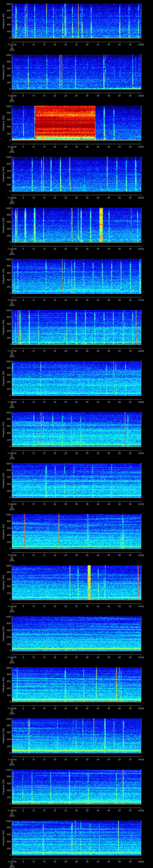Screen dimensions: 153x868
Task: Click the 36:00 end time label
Action: click(141, 249)
